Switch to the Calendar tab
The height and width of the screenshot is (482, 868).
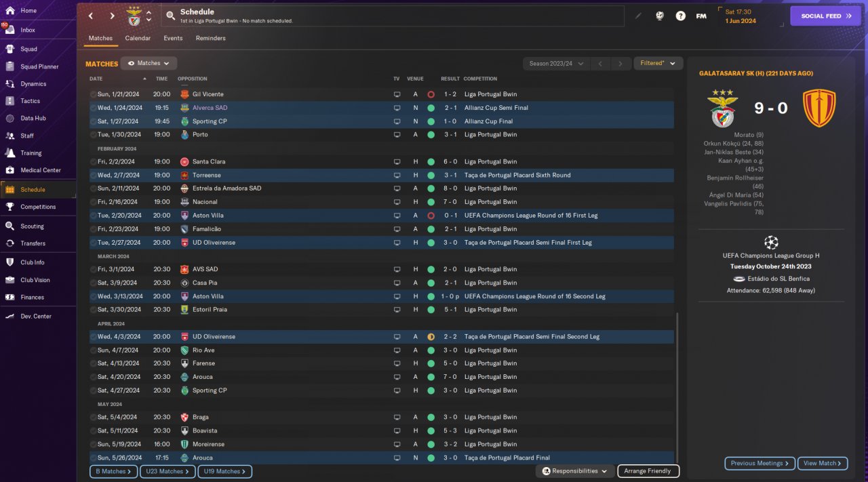138,38
